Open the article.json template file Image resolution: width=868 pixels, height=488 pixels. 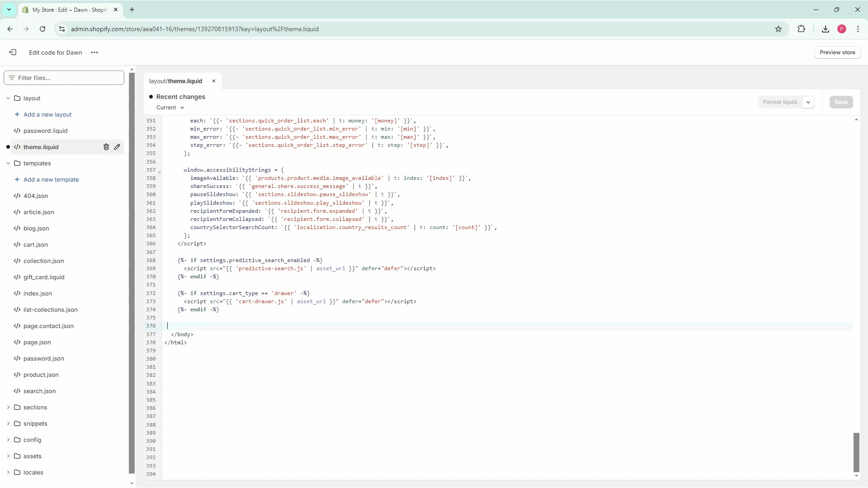[39, 212]
